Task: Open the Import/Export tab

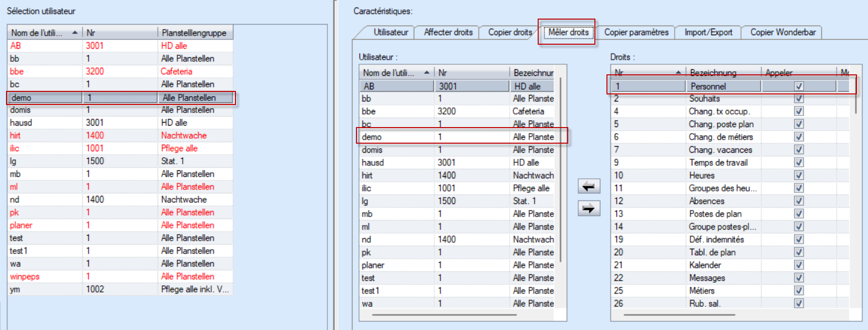Action: pyautogui.click(x=708, y=32)
